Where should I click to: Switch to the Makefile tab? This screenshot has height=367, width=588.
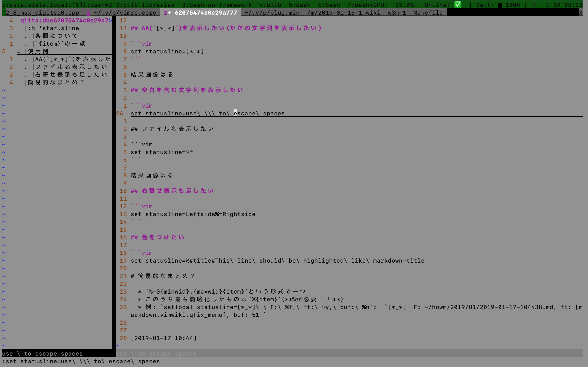[x=428, y=13]
